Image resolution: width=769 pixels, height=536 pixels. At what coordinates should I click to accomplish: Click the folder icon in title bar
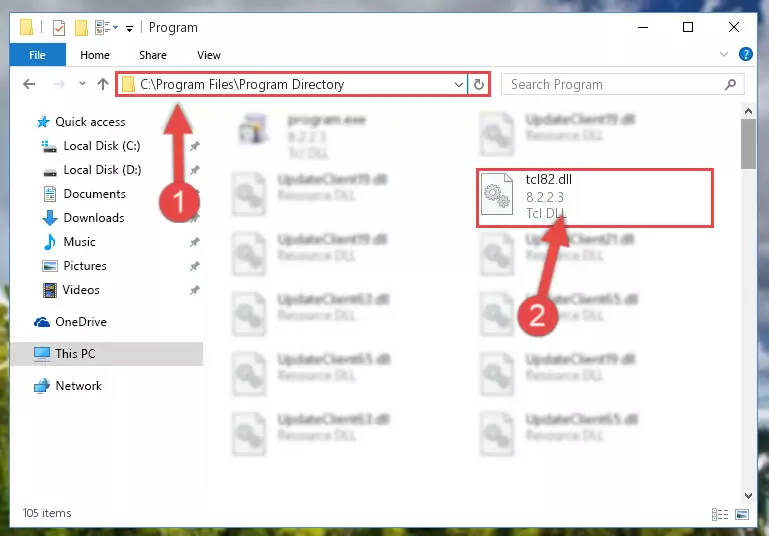tap(26, 27)
